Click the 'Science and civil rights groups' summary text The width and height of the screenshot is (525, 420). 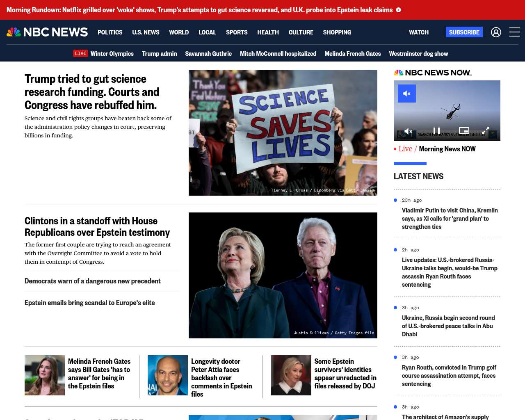coord(98,127)
